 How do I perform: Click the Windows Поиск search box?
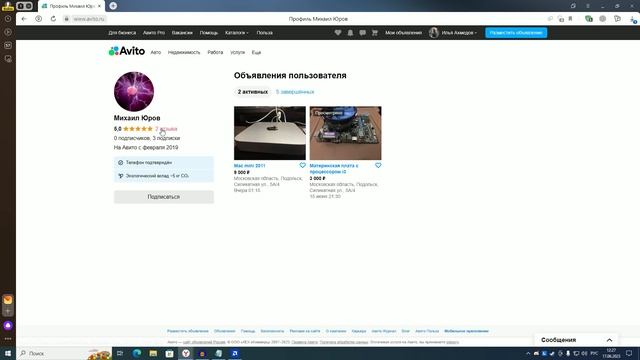point(64,353)
